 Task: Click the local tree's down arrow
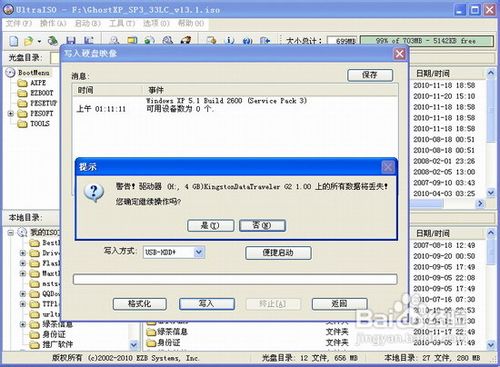(x=134, y=345)
